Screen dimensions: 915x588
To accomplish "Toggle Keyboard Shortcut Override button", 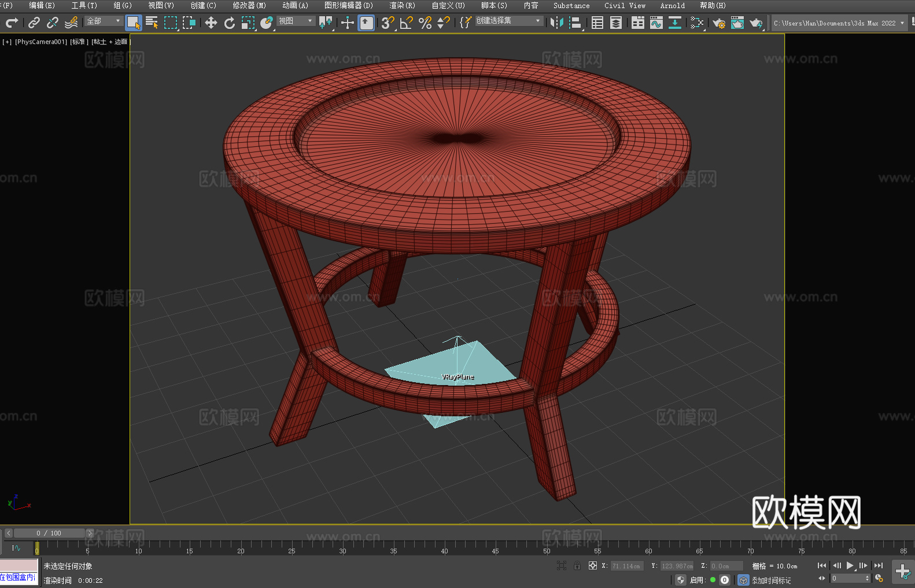I will (366, 23).
